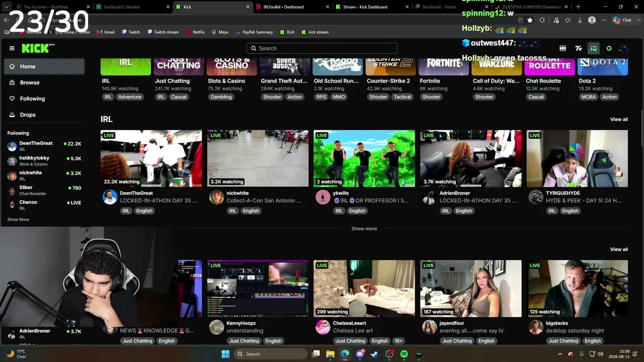Open ykwills stream thumbnail

[364, 158]
